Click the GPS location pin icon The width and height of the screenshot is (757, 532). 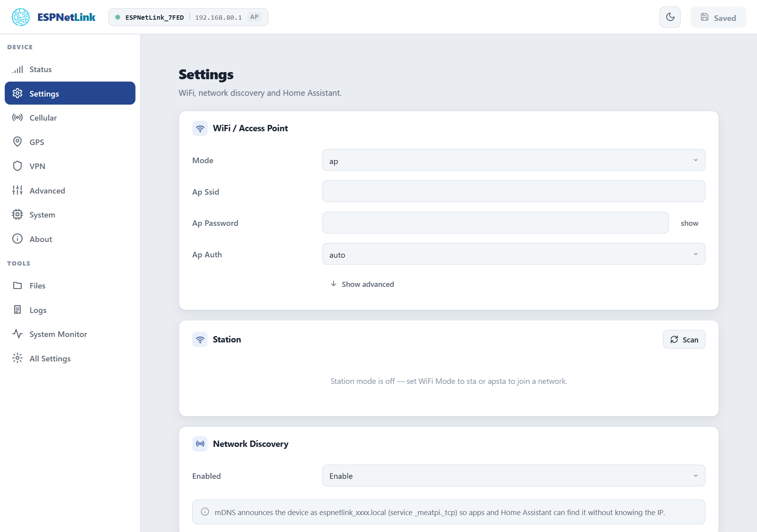(x=17, y=142)
